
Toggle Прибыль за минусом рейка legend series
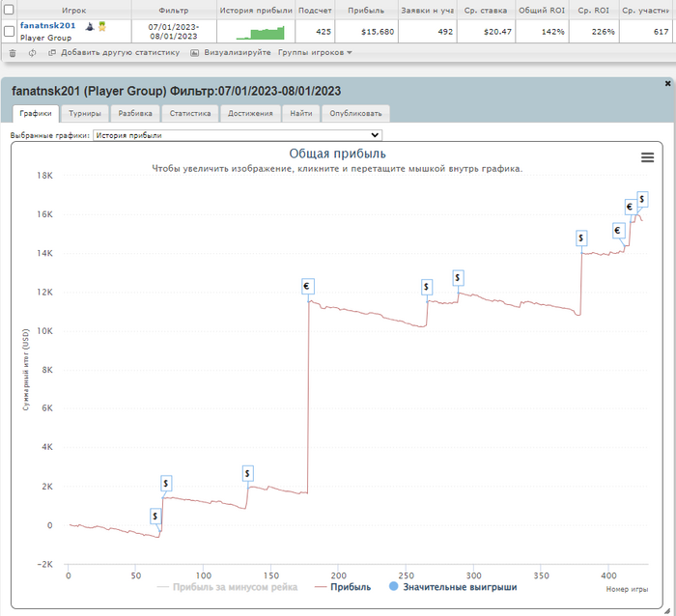(227, 587)
